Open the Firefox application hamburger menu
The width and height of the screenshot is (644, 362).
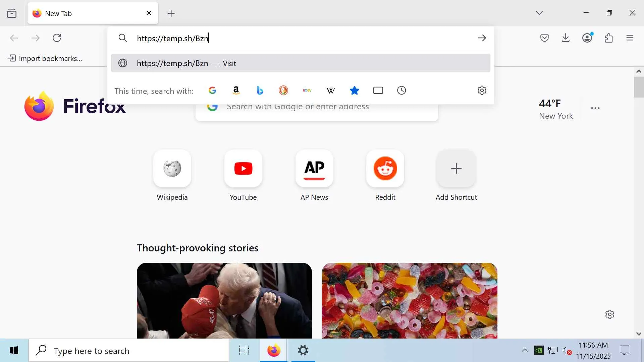[x=630, y=38]
